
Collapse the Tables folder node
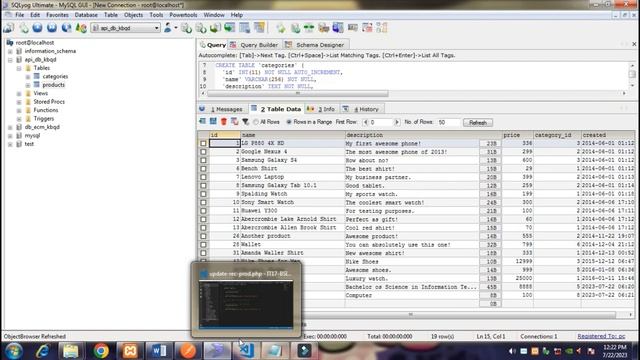click(19, 68)
